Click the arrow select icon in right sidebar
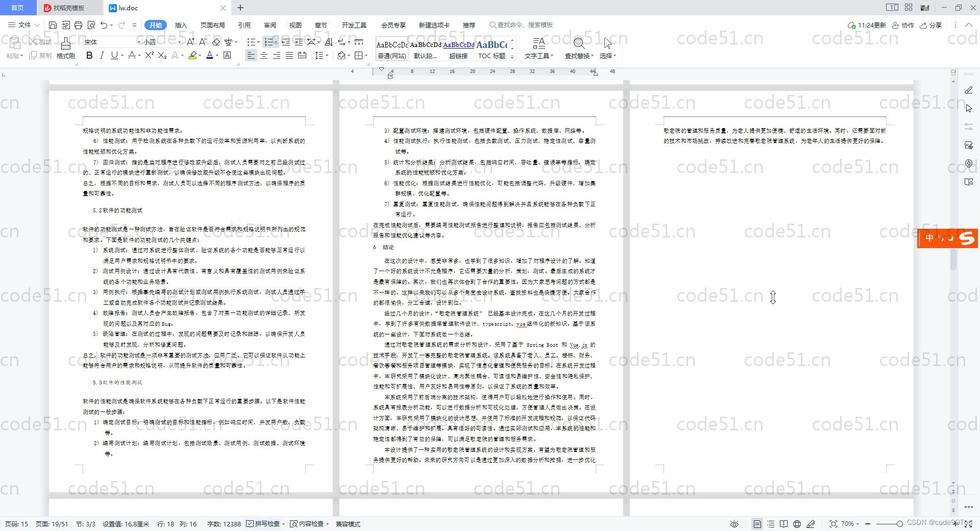Image resolution: width=980 pixels, height=531 pixels. point(969,108)
